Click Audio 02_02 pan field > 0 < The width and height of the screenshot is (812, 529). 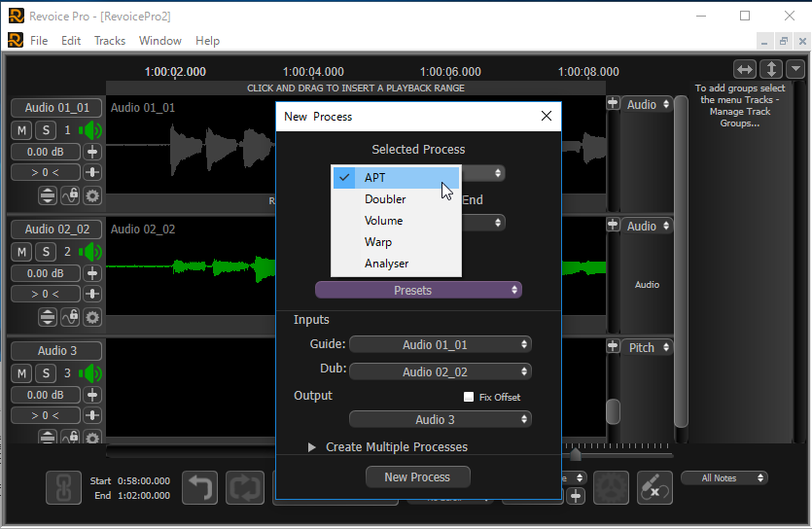46,294
